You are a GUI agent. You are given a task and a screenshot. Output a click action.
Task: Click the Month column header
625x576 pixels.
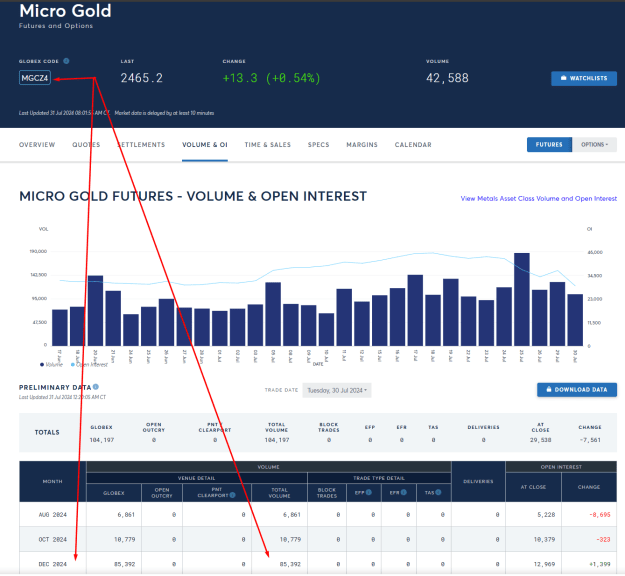coord(53,482)
